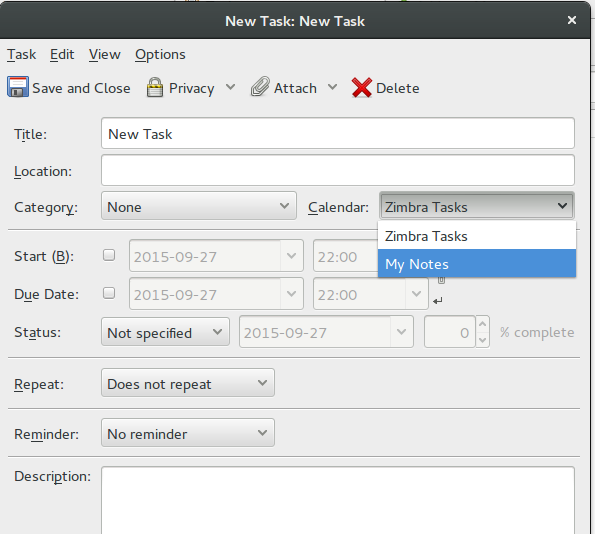Click the Title text field
This screenshot has width=595, height=534.
(338, 133)
